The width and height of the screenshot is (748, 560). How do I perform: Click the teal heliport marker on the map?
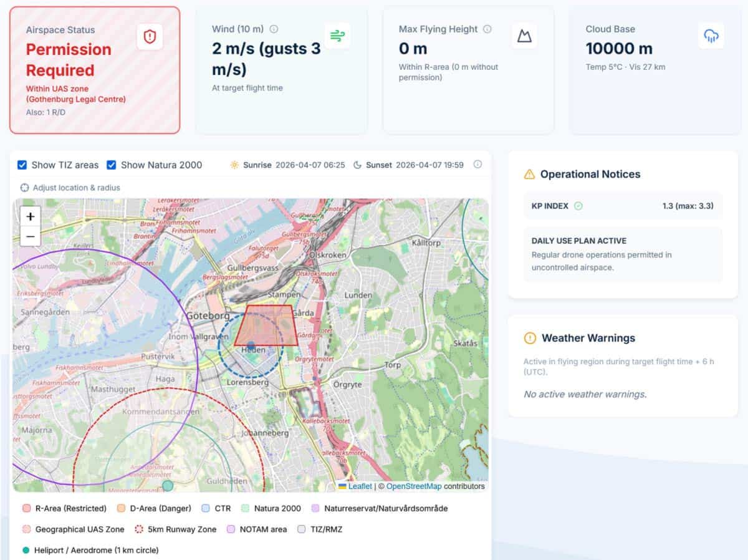tap(167, 485)
